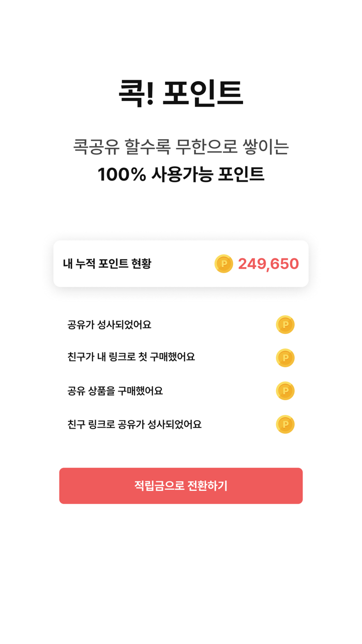362x644 pixels.
Task: Click the coin icon for '친구가 내 링크로 첫 구매했어요'
Action: 285,358
